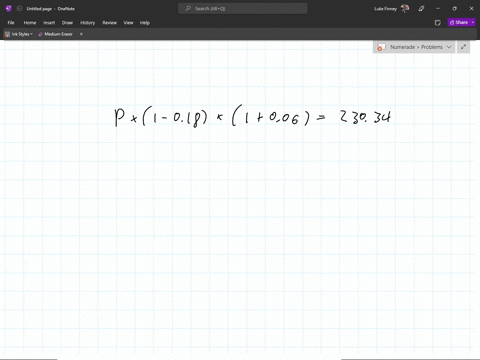
Task: Click the pen mode icon in the title bar
Action: (x=421, y=9)
